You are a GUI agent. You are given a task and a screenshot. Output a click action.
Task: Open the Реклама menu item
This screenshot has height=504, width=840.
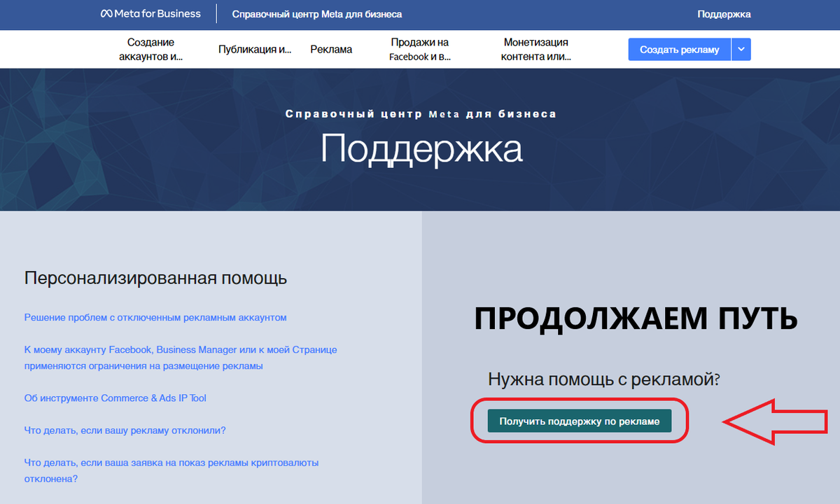(x=331, y=50)
